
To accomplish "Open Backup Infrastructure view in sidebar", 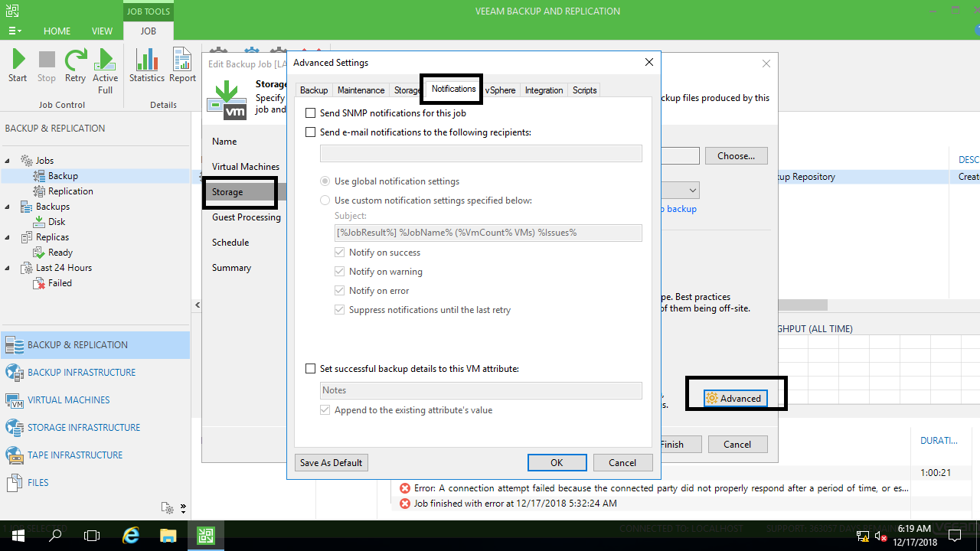I will coord(81,373).
